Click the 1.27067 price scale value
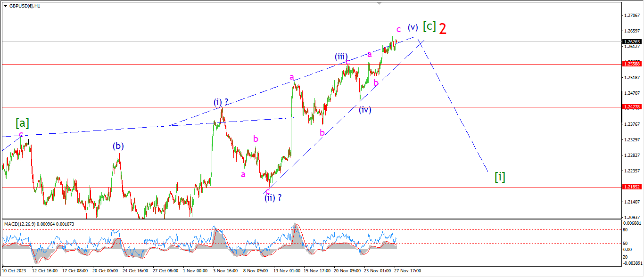The height and width of the screenshot is (277, 644). pyautogui.click(x=631, y=16)
